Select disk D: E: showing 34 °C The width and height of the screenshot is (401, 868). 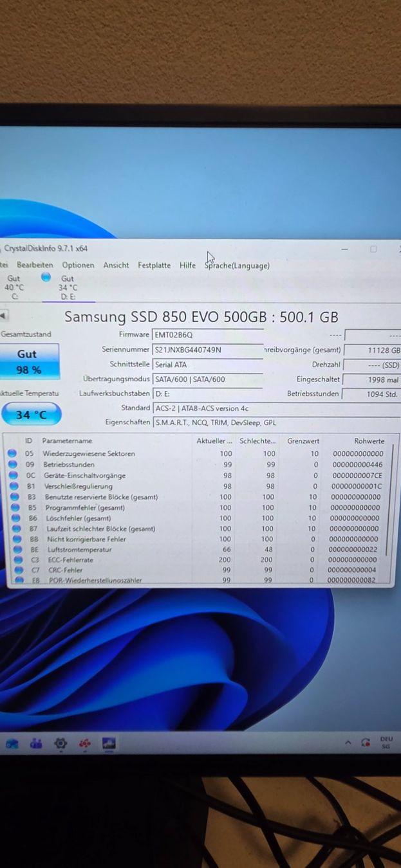coord(68,287)
